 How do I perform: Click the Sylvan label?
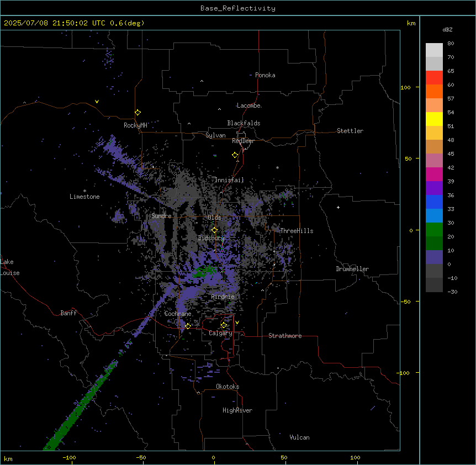(x=215, y=135)
